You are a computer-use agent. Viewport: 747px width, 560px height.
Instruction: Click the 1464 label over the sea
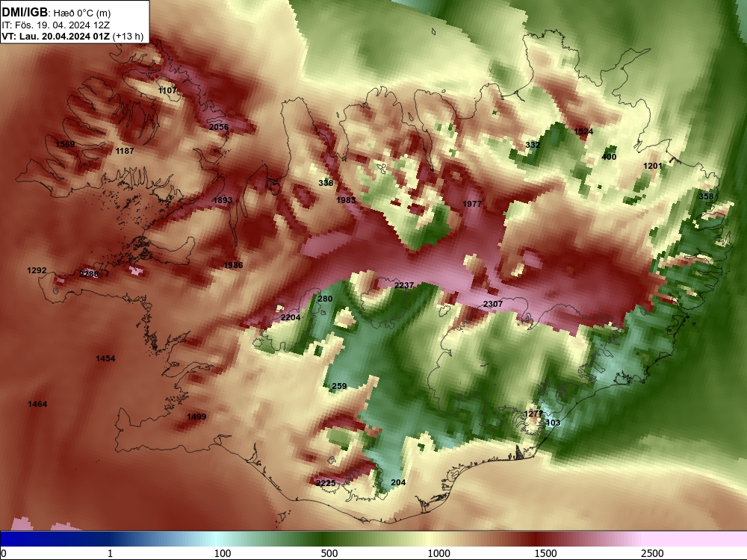click(x=37, y=404)
